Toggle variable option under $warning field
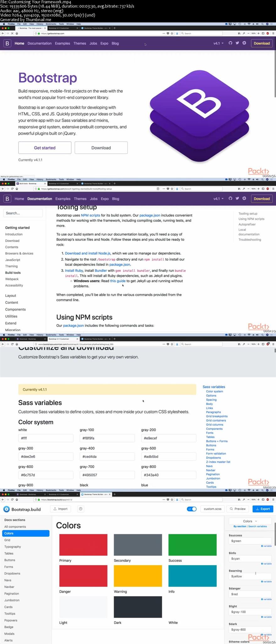The image size is (276, 644). point(266,581)
